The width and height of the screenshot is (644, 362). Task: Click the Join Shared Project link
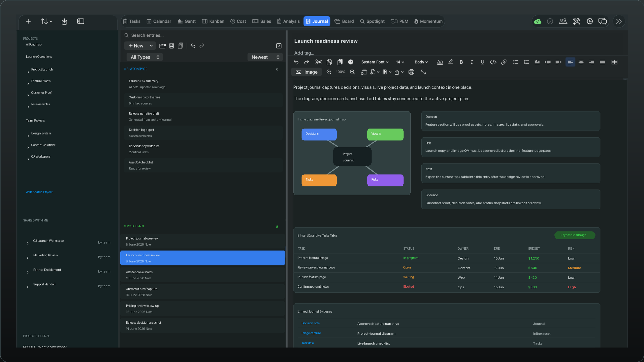pyautogui.click(x=40, y=192)
